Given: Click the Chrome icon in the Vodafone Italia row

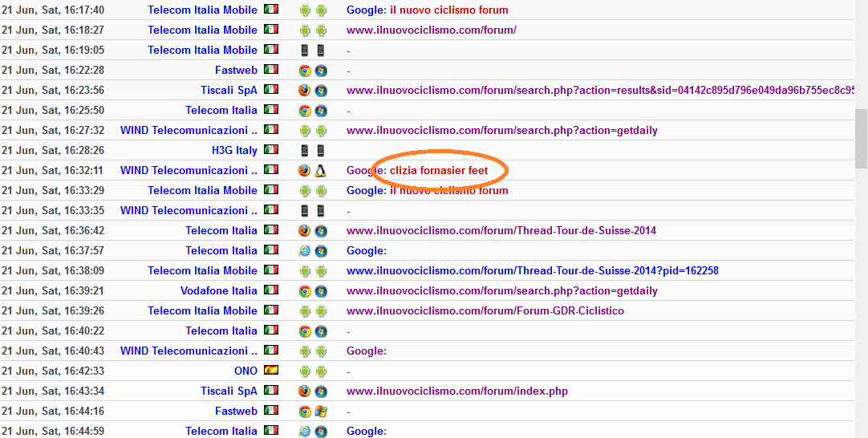Looking at the screenshot, I should click(x=305, y=291).
